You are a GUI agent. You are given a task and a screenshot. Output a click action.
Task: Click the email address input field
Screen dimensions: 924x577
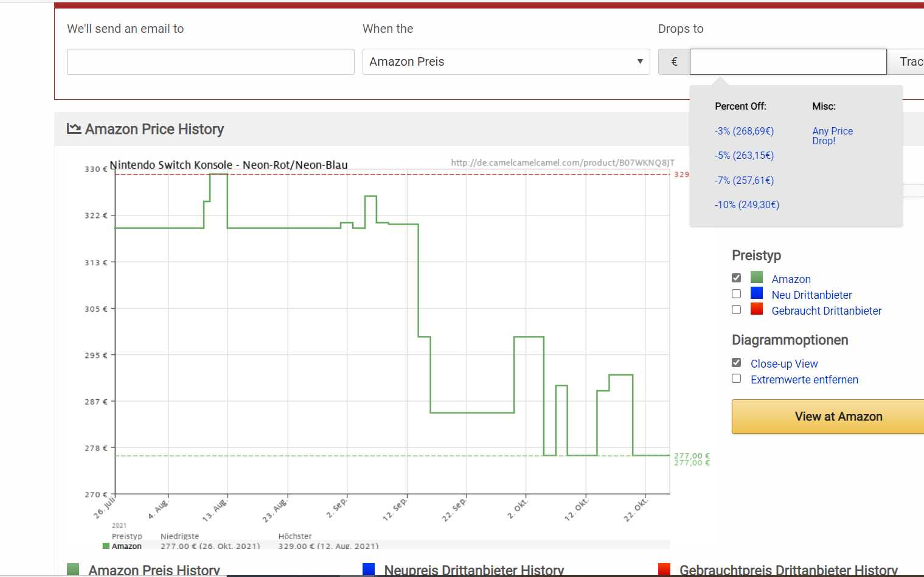(210, 61)
